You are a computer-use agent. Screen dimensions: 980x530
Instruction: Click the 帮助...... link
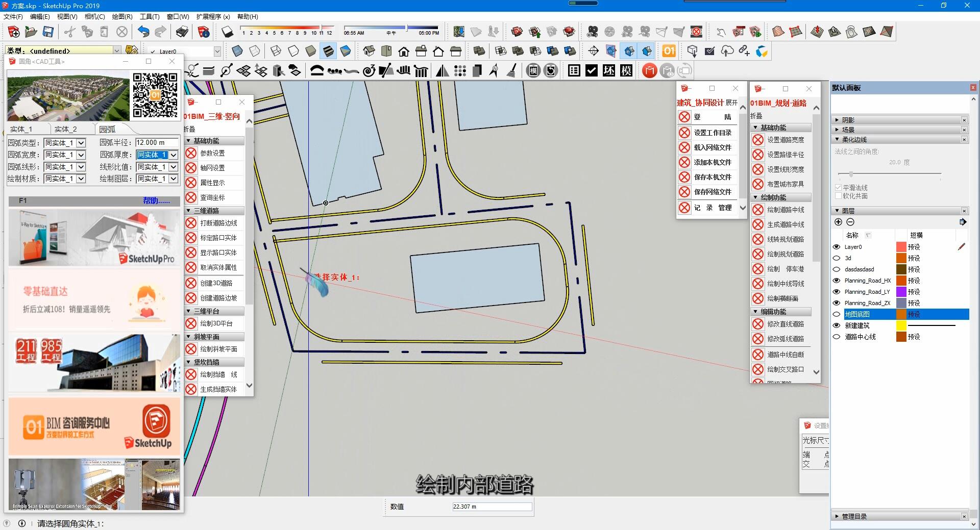(x=156, y=201)
